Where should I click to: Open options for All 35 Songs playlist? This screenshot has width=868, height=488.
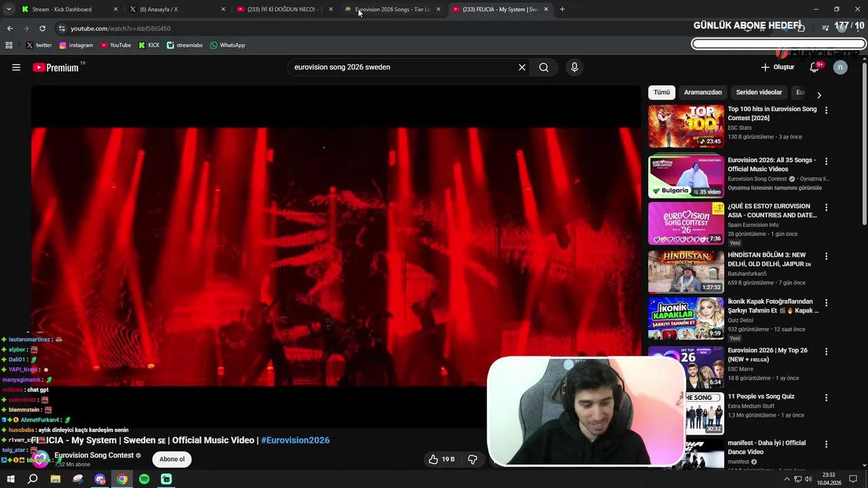(x=826, y=161)
